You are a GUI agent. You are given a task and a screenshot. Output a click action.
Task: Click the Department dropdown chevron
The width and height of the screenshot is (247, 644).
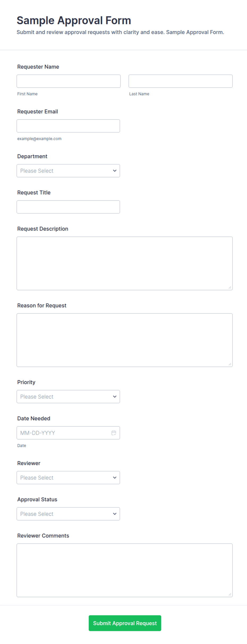(x=115, y=171)
